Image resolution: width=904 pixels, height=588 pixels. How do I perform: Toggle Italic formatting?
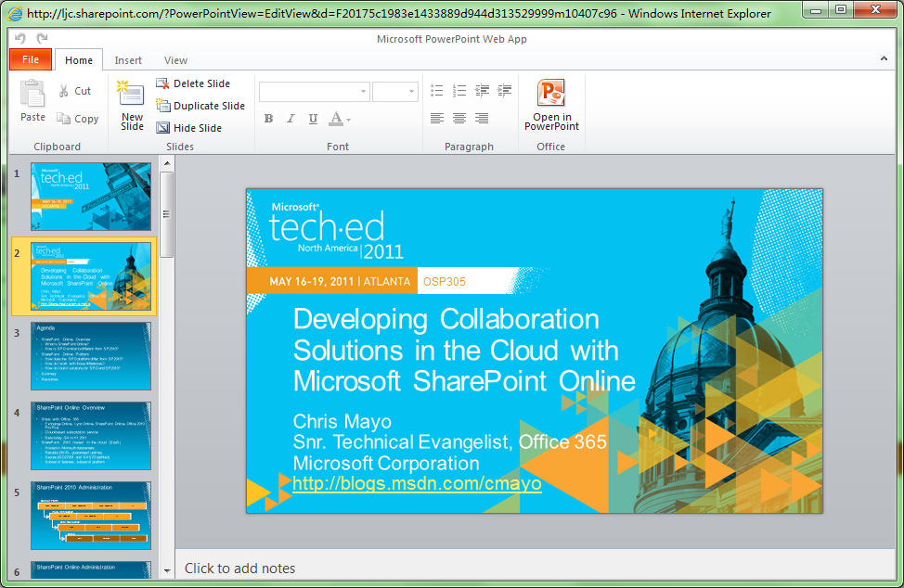pos(291,119)
